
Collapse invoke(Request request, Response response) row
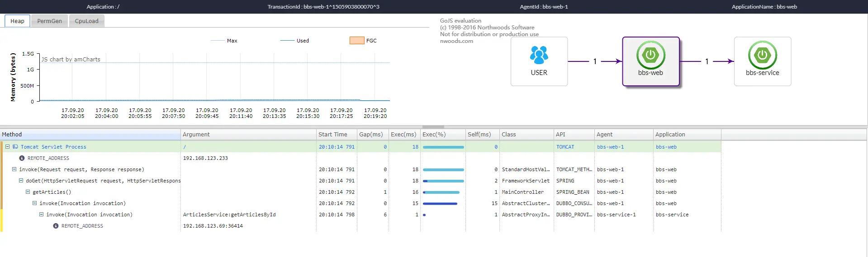(14, 169)
